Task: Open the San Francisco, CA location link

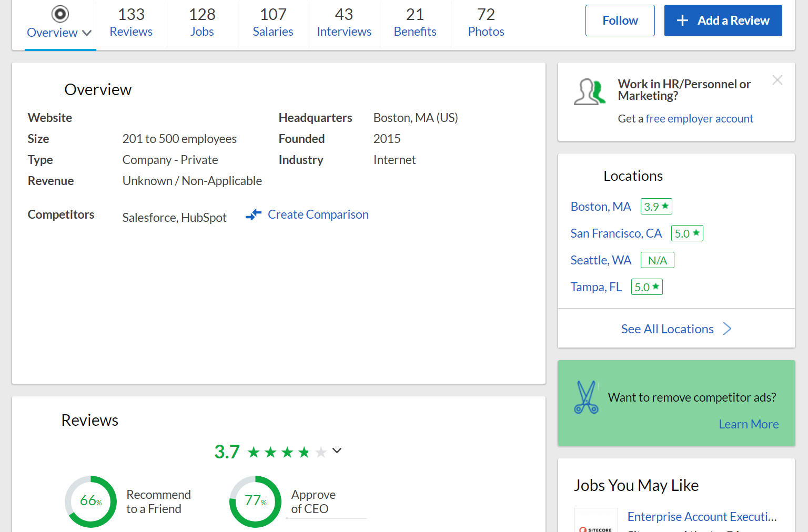Action: 616,233
